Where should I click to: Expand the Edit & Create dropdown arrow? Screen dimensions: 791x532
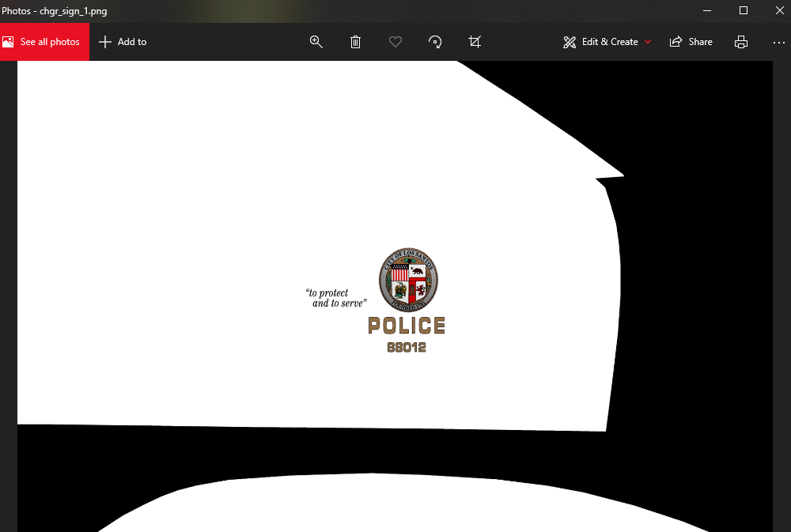648,42
